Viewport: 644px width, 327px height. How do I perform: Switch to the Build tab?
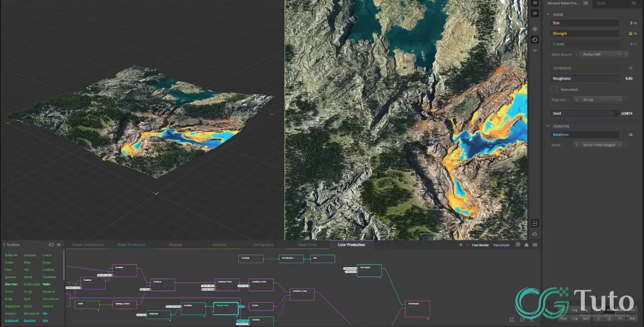tap(601, 3)
